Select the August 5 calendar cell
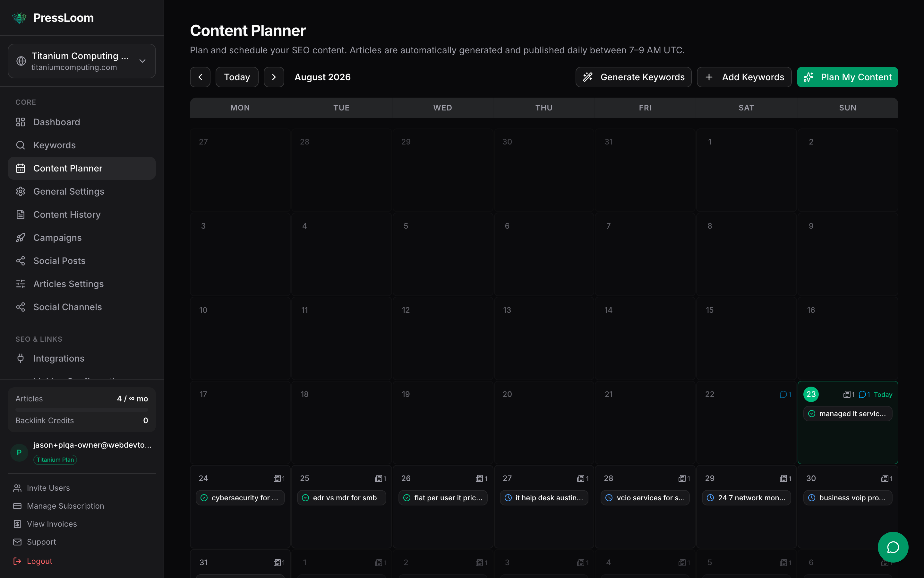This screenshot has width=924, height=578. coord(443,254)
